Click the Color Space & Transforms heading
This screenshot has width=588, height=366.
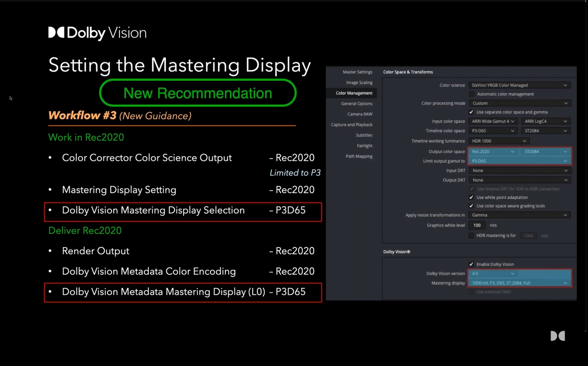coord(408,72)
